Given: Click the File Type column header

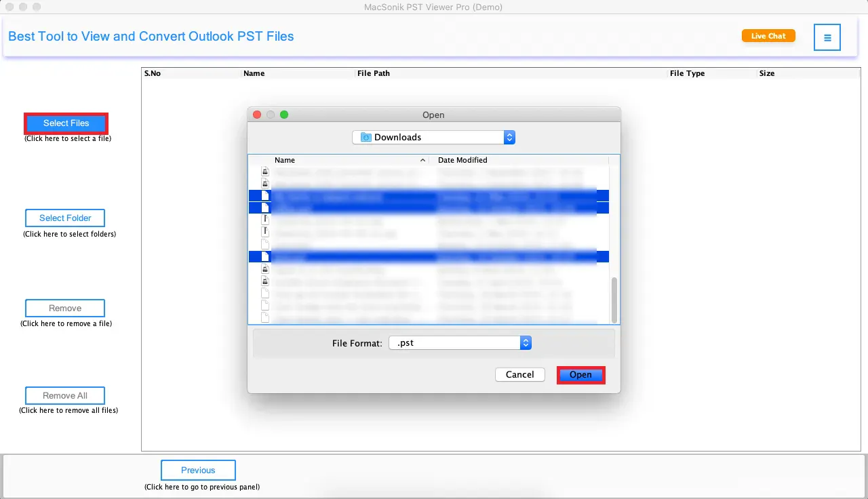Looking at the screenshot, I should (712, 73).
